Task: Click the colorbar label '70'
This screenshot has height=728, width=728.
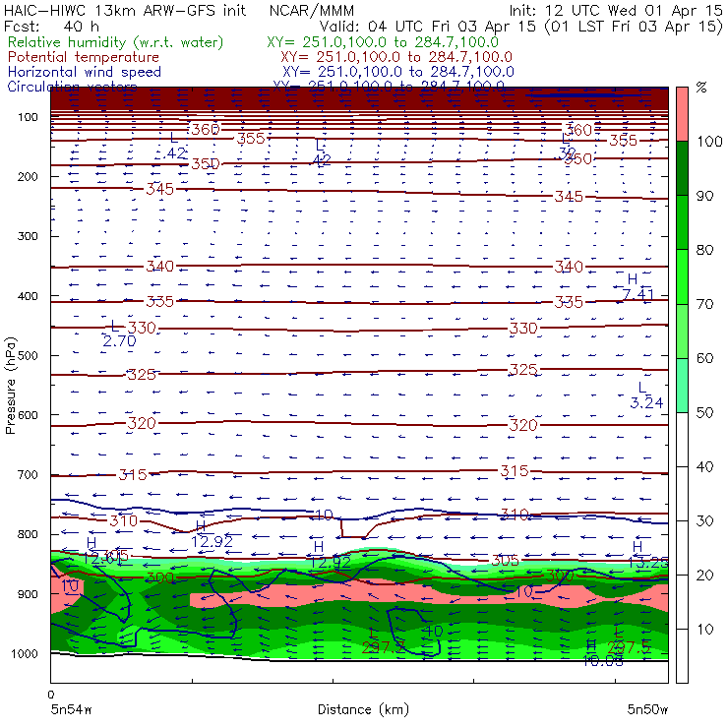Action: pyautogui.click(x=704, y=304)
